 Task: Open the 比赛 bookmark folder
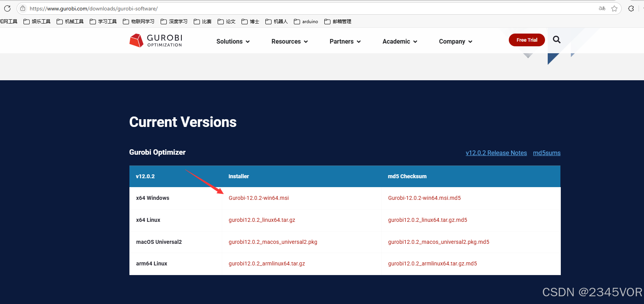[x=203, y=22]
